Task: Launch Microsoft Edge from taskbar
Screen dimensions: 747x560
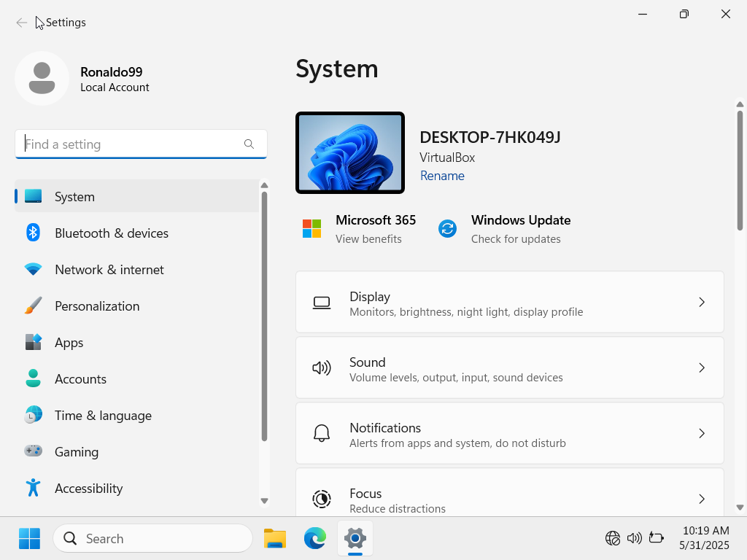Action: click(x=315, y=539)
